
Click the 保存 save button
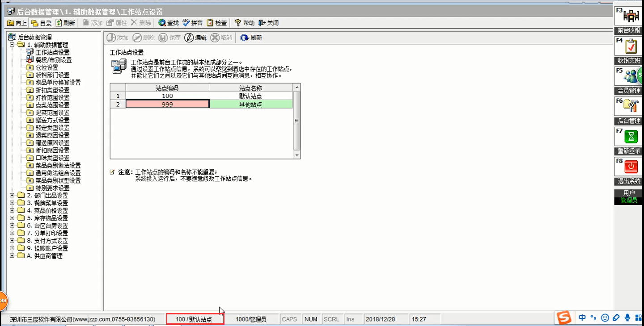(x=169, y=38)
